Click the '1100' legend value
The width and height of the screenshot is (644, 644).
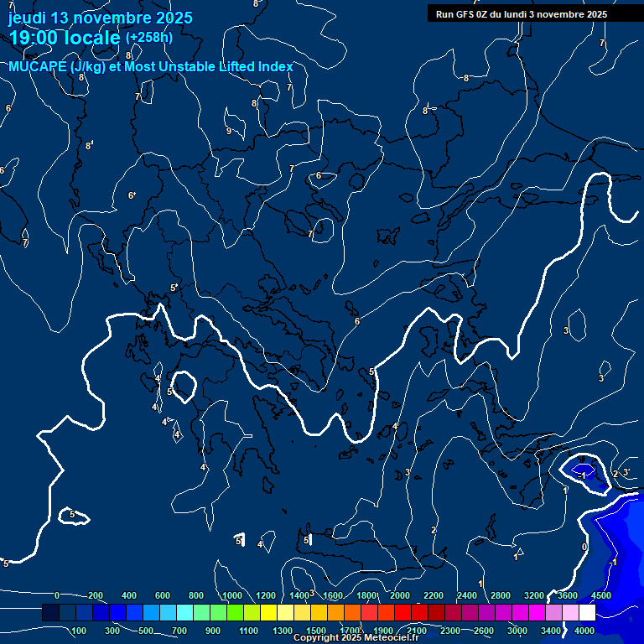(x=248, y=631)
